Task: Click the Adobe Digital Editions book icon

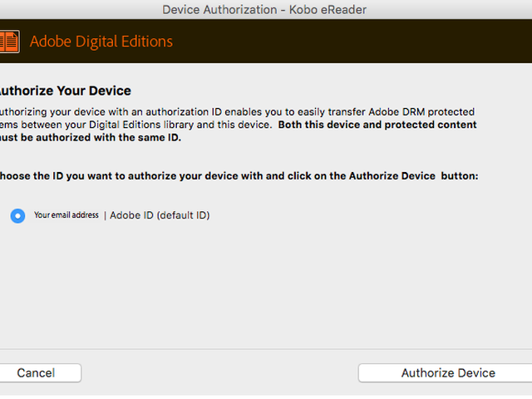Action: (9, 42)
